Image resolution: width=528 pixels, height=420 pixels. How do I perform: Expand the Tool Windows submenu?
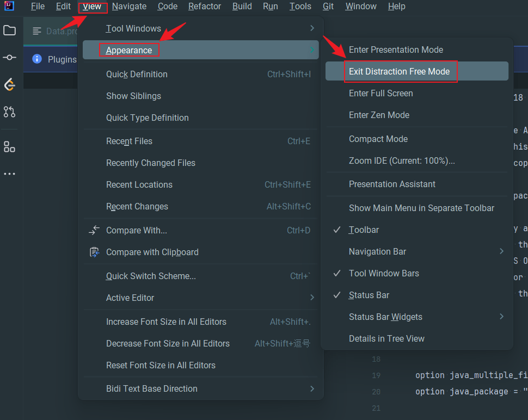coord(133,28)
